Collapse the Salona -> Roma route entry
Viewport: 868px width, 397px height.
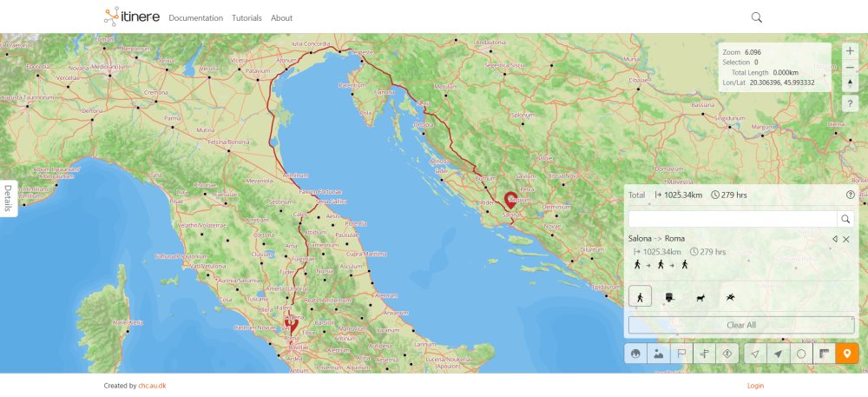coord(834,239)
